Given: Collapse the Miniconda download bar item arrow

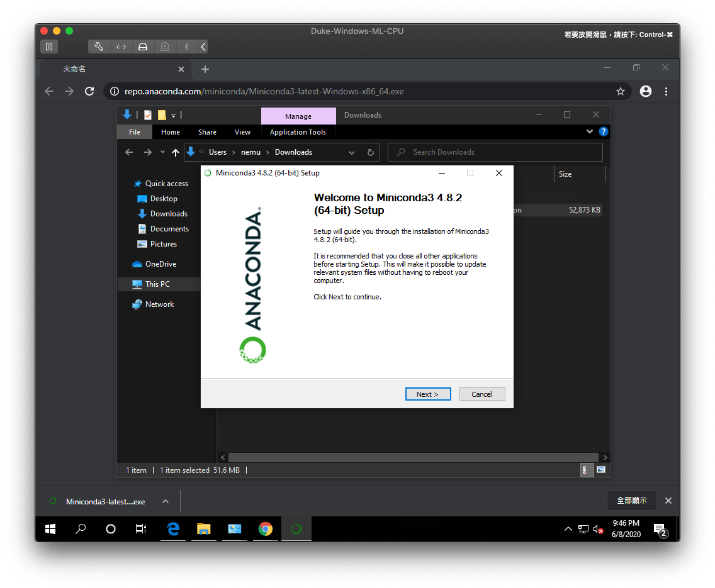Looking at the screenshot, I should click(165, 501).
